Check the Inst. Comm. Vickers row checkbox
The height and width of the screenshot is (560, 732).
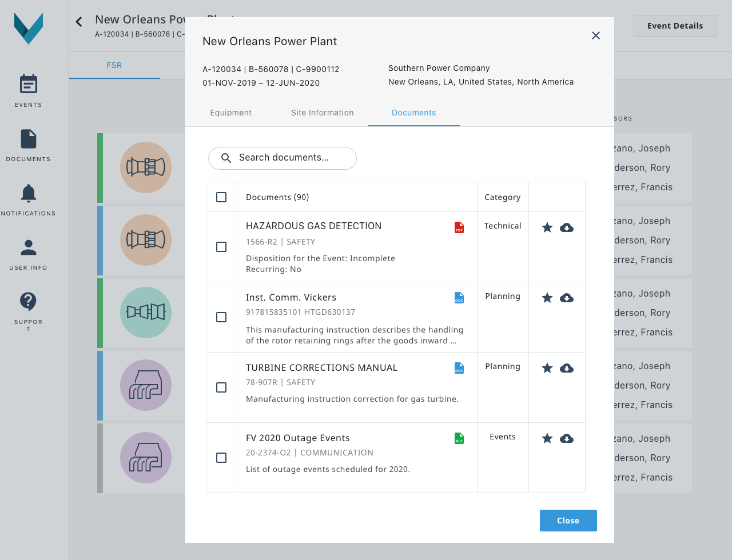coord(221,317)
